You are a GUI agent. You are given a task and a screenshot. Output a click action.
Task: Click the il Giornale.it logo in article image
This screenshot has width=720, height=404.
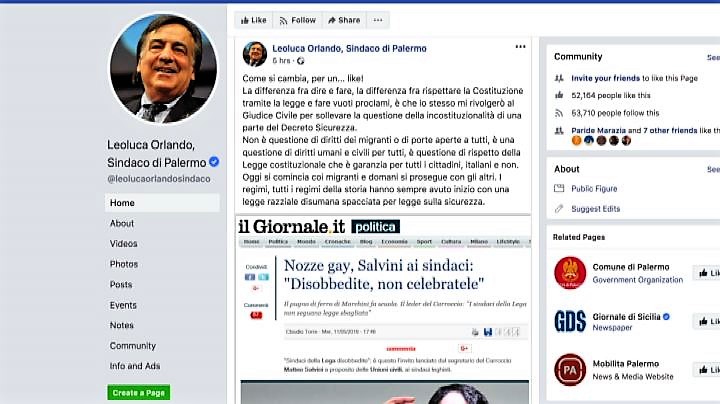tap(292, 226)
